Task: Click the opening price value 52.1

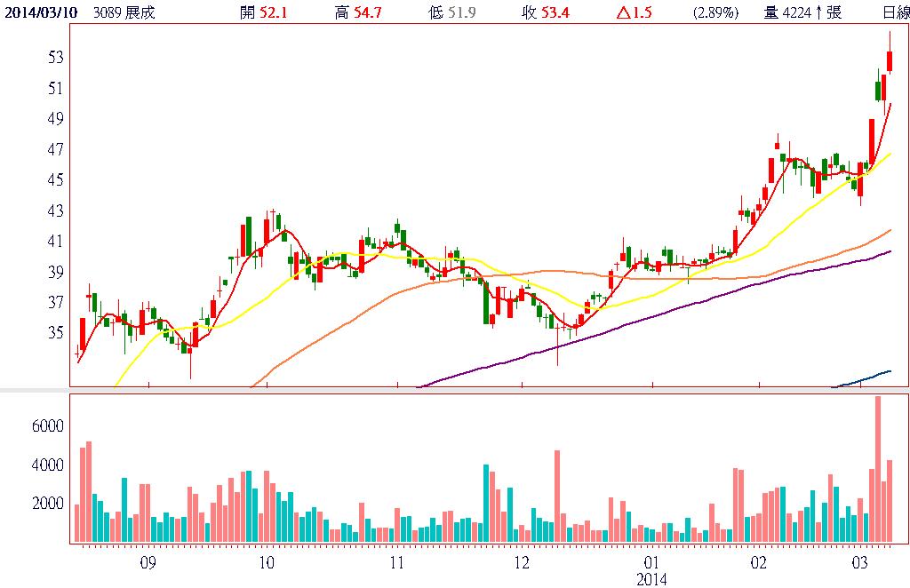Action: [x=271, y=12]
